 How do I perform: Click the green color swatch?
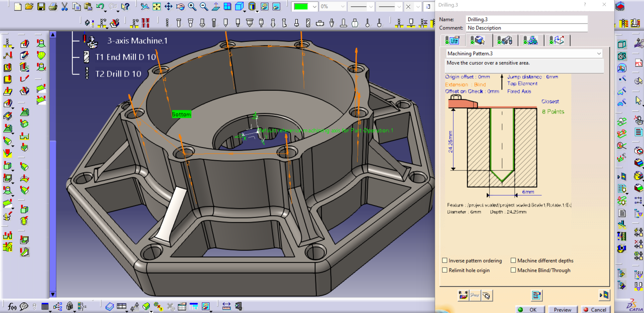(301, 7)
